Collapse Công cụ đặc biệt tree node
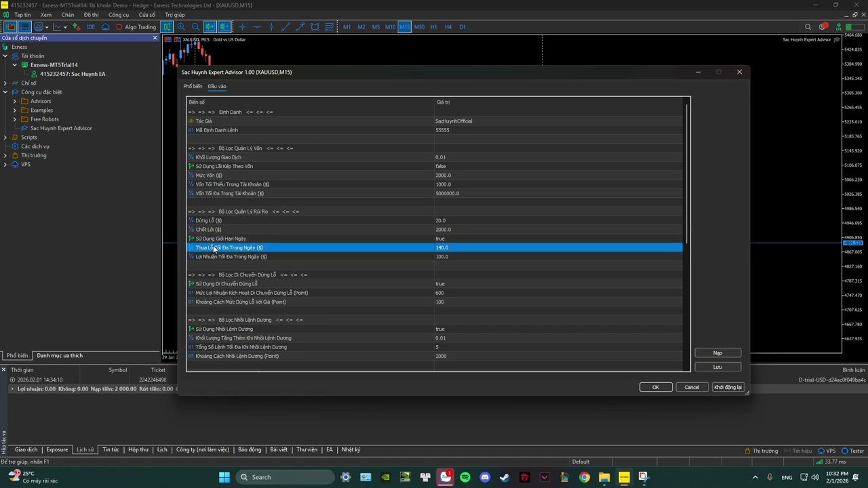The width and height of the screenshot is (868, 488). [x=5, y=92]
